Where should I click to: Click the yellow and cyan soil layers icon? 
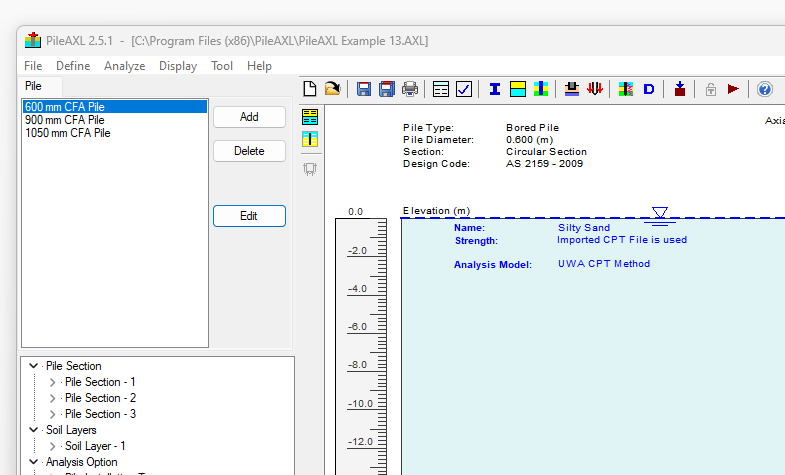click(x=518, y=89)
